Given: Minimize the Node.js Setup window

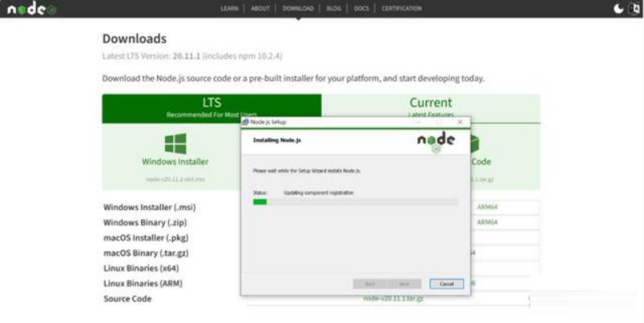Looking at the screenshot, I should coord(419,122).
